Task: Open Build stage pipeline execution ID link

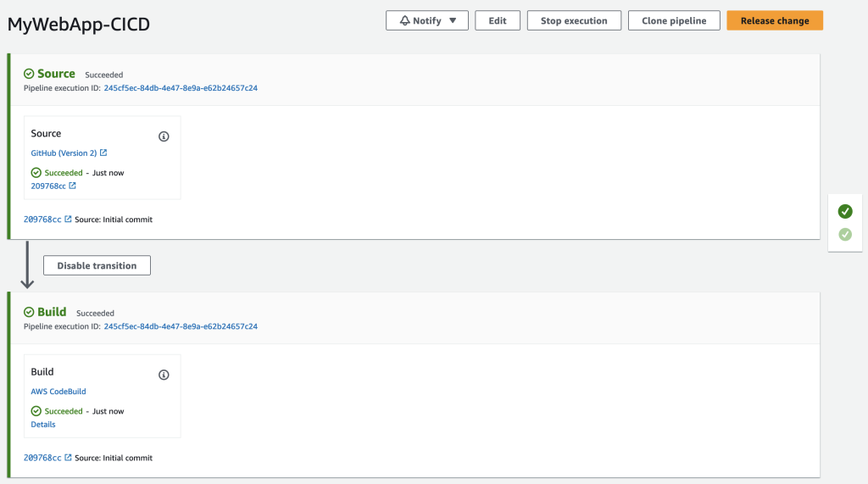Action: click(x=181, y=326)
